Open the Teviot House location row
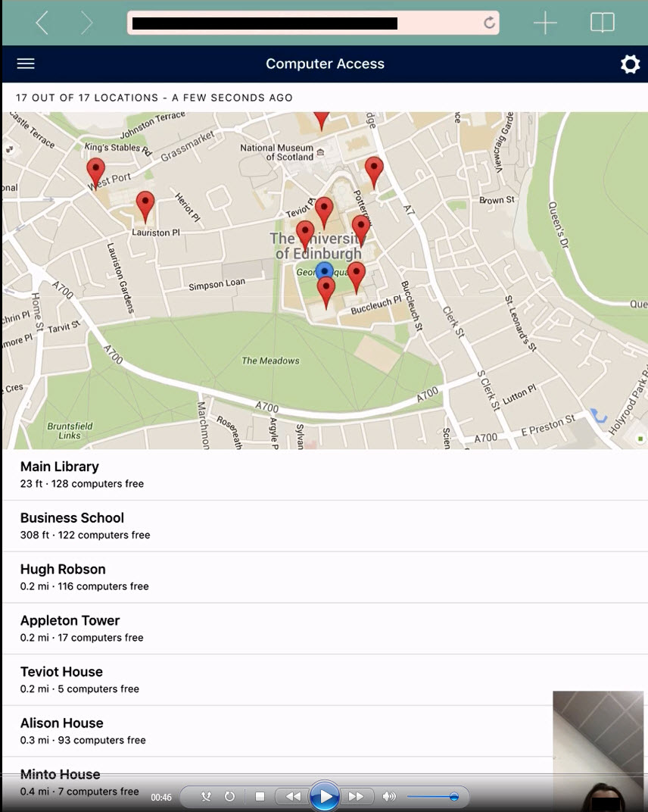This screenshot has width=648, height=812. coord(325,679)
